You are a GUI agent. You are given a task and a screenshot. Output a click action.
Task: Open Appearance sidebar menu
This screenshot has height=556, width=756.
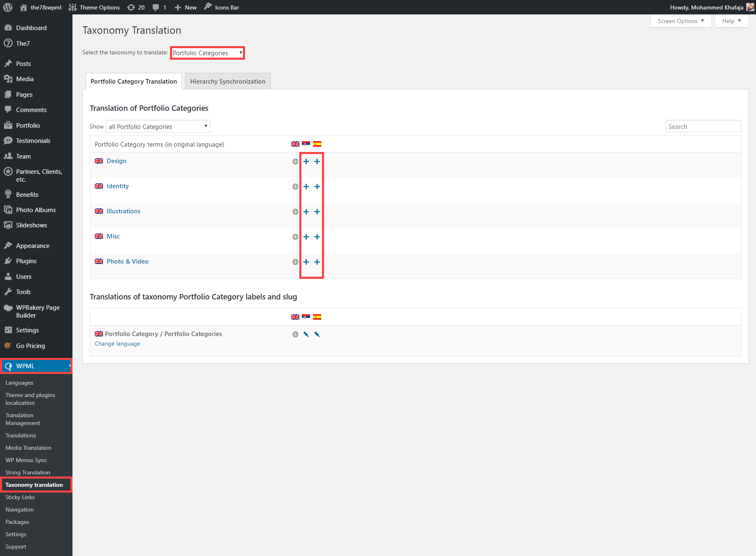[36, 246]
